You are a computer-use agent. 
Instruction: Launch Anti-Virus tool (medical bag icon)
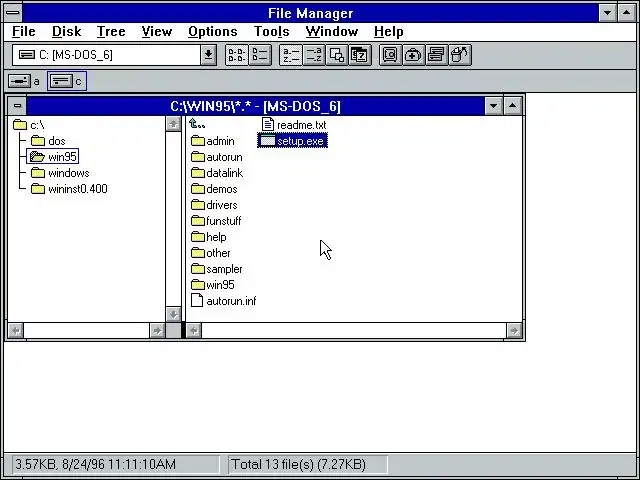click(413, 55)
